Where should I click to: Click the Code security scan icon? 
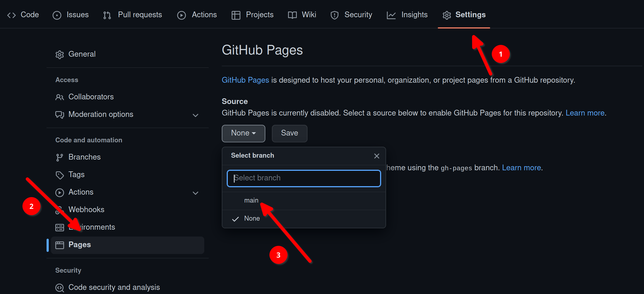pos(60,288)
